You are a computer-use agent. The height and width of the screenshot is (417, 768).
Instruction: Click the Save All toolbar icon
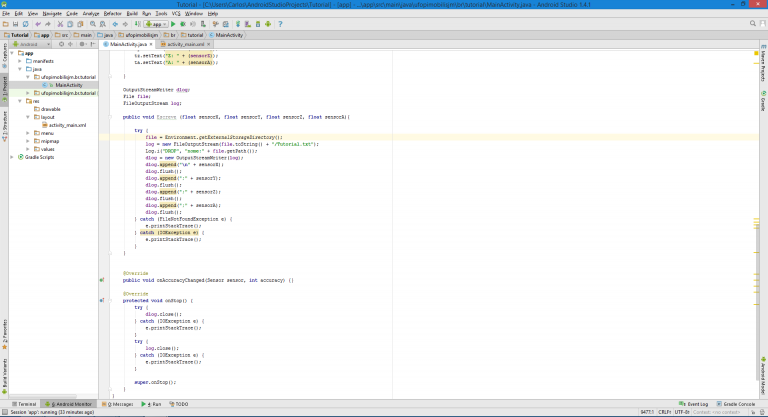(x=16, y=22)
